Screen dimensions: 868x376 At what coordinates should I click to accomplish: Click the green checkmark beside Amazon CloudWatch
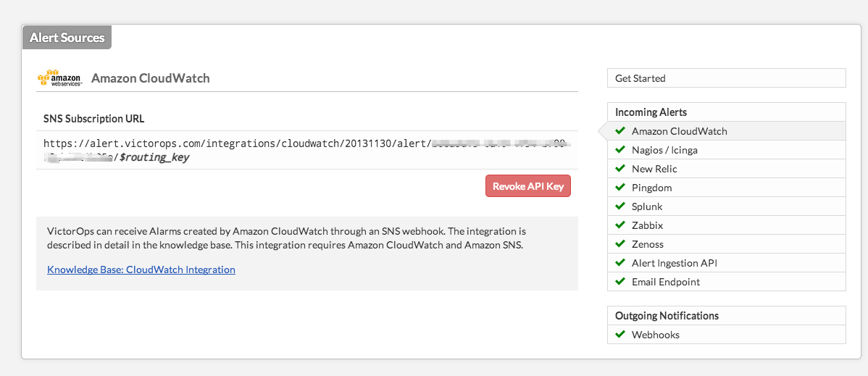click(620, 131)
